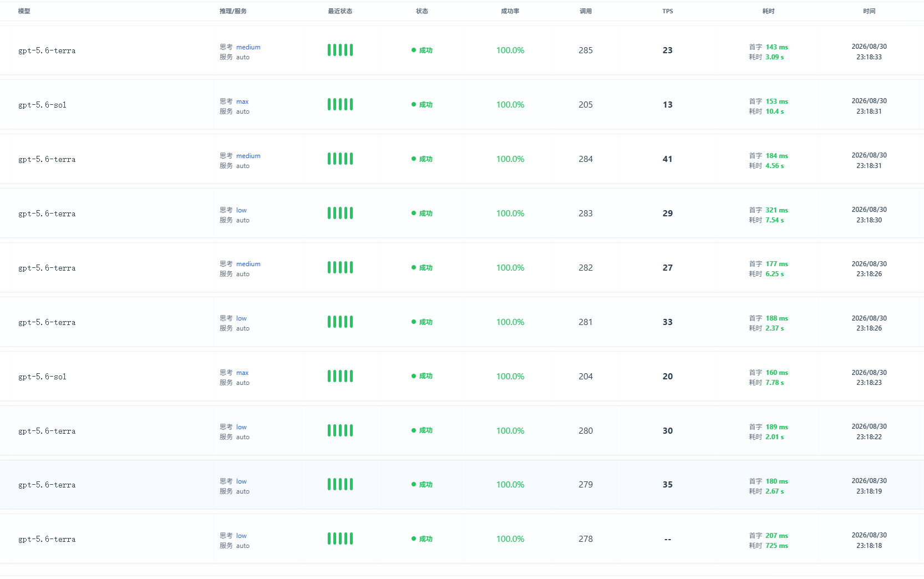Click status bars in the 278 calls row

[x=340, y=539]
